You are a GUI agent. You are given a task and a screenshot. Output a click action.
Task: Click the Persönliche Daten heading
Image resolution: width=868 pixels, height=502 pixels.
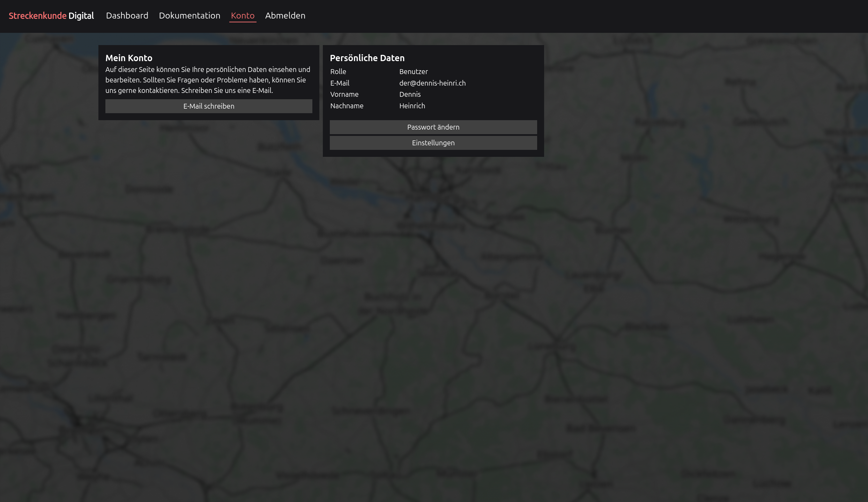[367, 58]
